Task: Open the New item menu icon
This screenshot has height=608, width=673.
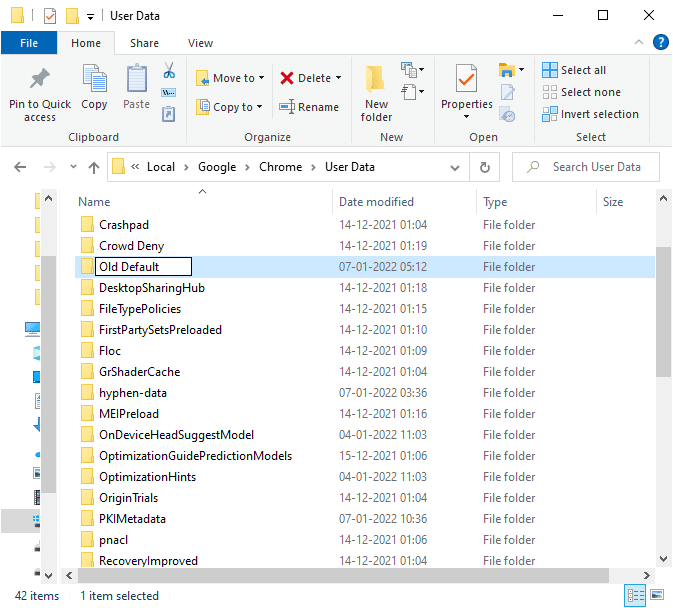Action: click(x=409, y=70)
